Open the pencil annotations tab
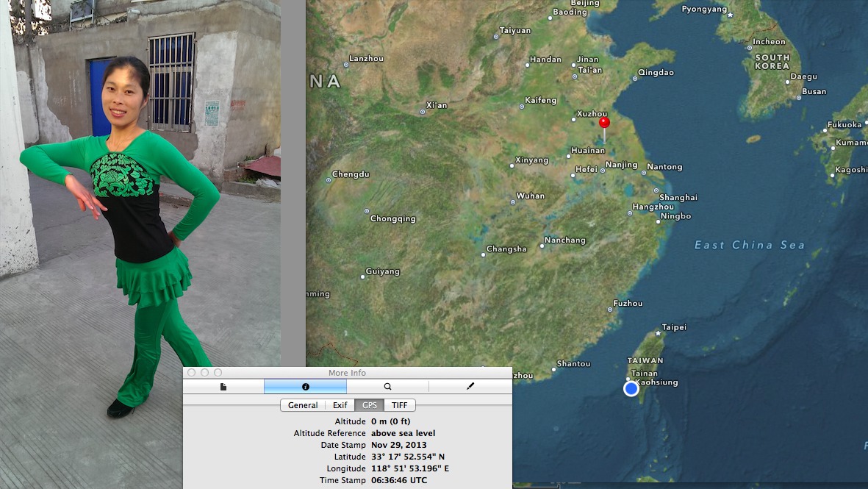Image resolution: width=868 pixels, height=489 pixels. pyautogui.click(x=470, y=387)
